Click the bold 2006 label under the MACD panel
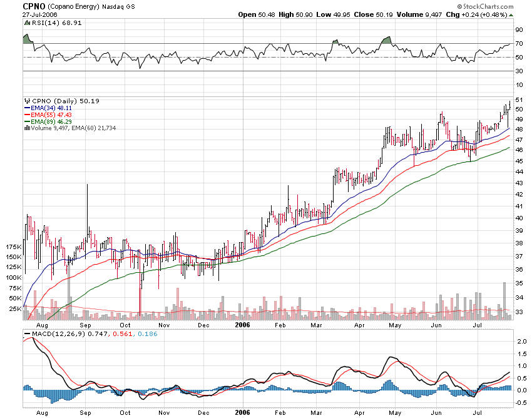 point(243,413)
